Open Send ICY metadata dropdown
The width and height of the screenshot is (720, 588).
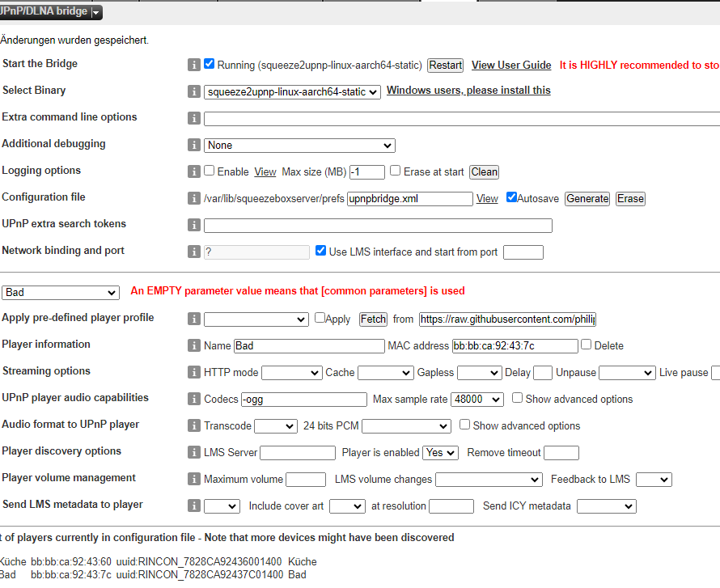point(606,506)
